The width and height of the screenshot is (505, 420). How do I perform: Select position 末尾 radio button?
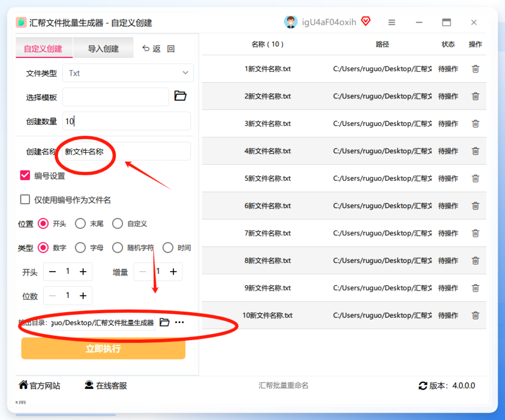(x=80, y=224)
